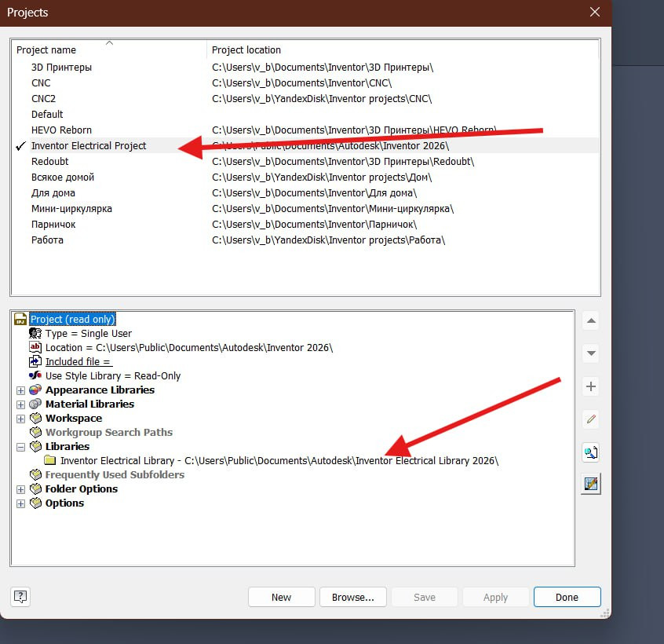Click the CNC2 YandexDisk location path
Viewport: 664px width, 644px height.
pyautogui.click(x=322, y=99)
